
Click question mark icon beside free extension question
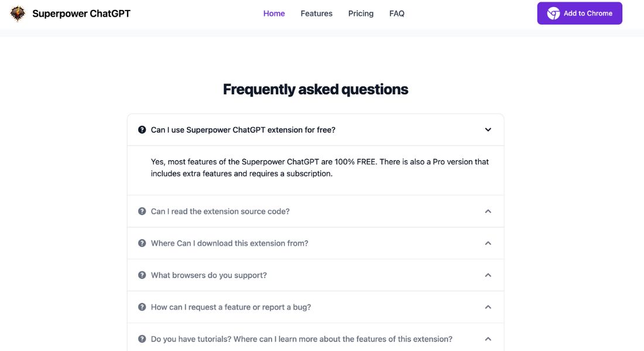(x=142, y=130)
